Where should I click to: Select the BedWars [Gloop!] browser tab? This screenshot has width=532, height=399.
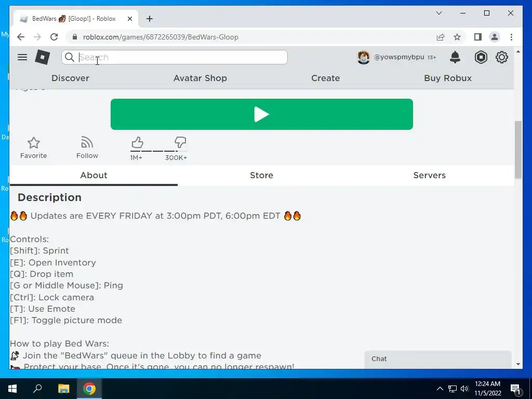76,19
